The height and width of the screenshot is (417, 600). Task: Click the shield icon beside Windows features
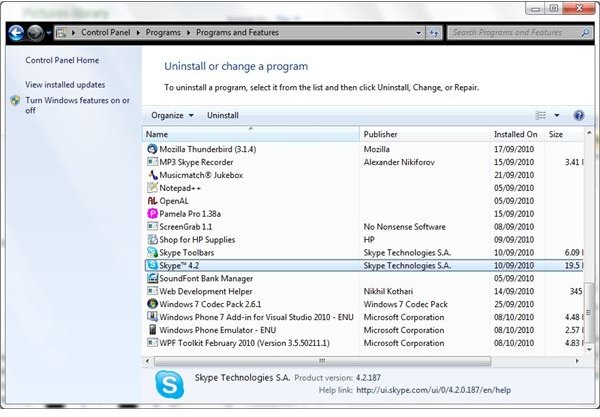coord(15,101)
